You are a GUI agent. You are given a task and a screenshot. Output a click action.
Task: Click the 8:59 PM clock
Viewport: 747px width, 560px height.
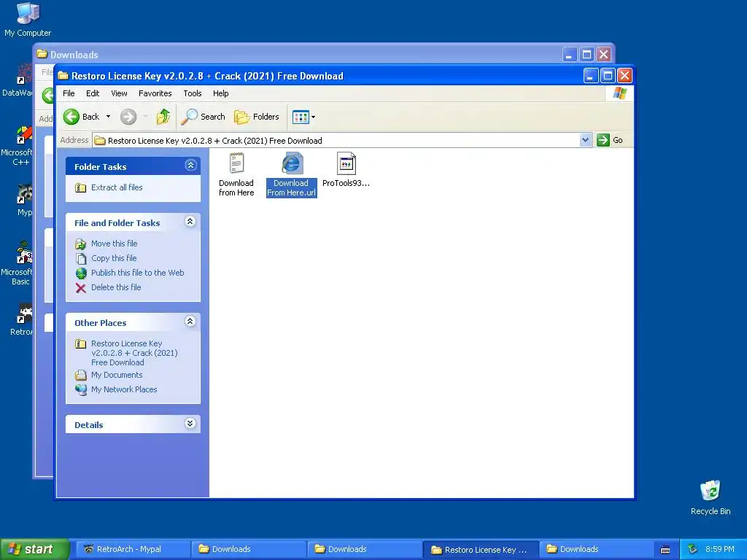point(720,549)
